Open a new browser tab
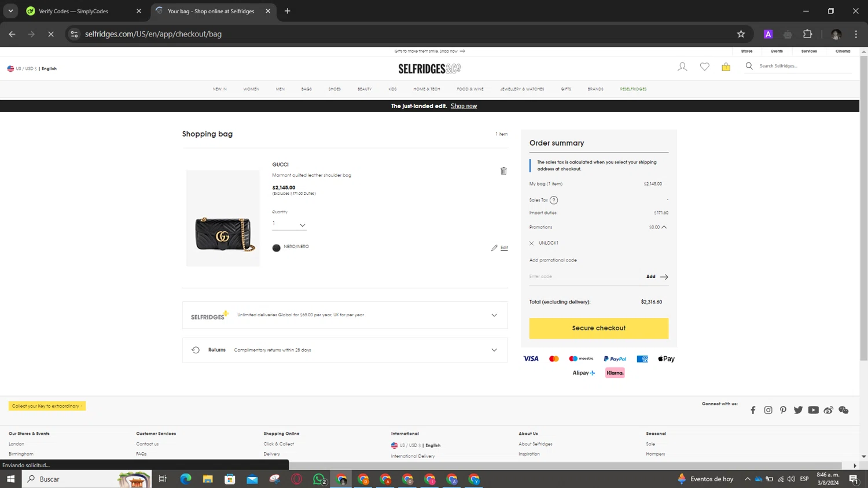Screen dimensions: 868x488 (288, 11)
